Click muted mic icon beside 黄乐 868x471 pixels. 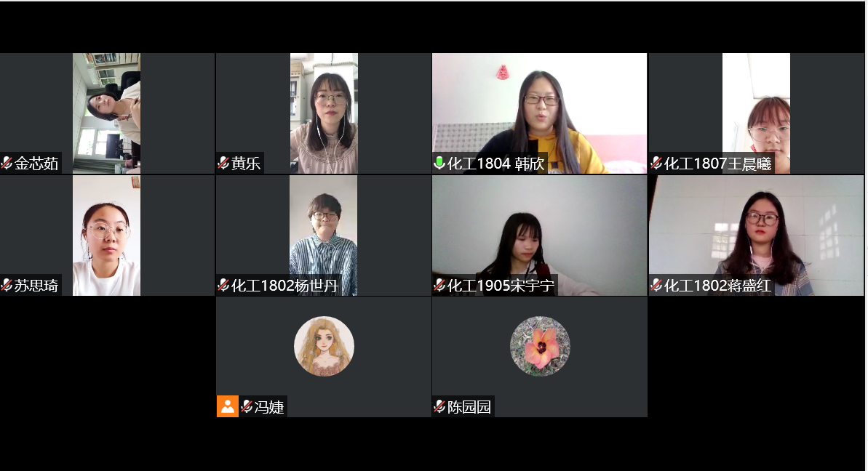coord(223,163)
